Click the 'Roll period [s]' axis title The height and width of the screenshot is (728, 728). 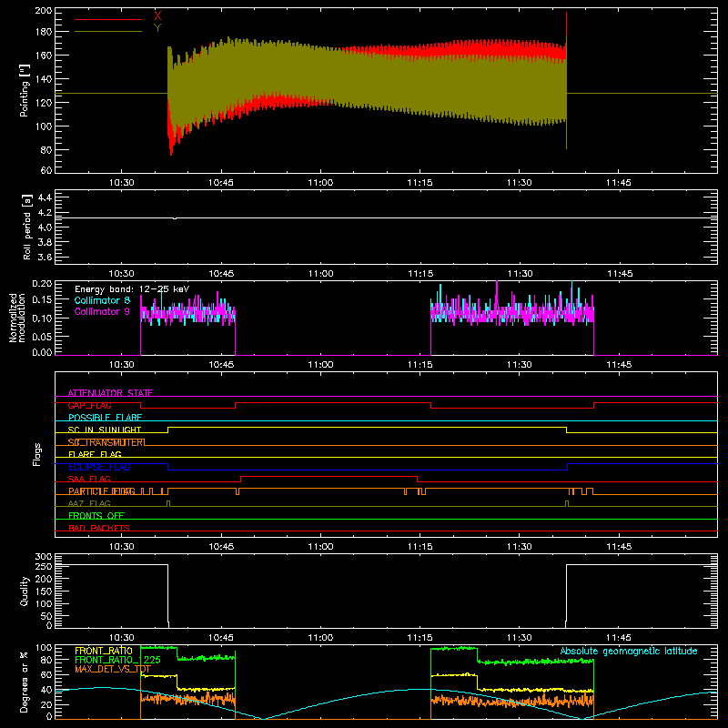click(x=27, y=227)
